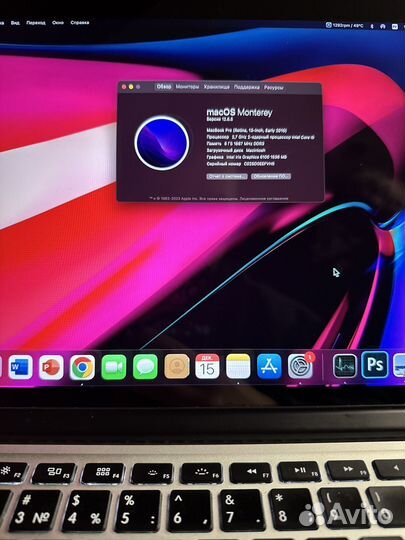Open Microsoft Word from the Dock
405x540 pixels.
[x=20, y=367]
